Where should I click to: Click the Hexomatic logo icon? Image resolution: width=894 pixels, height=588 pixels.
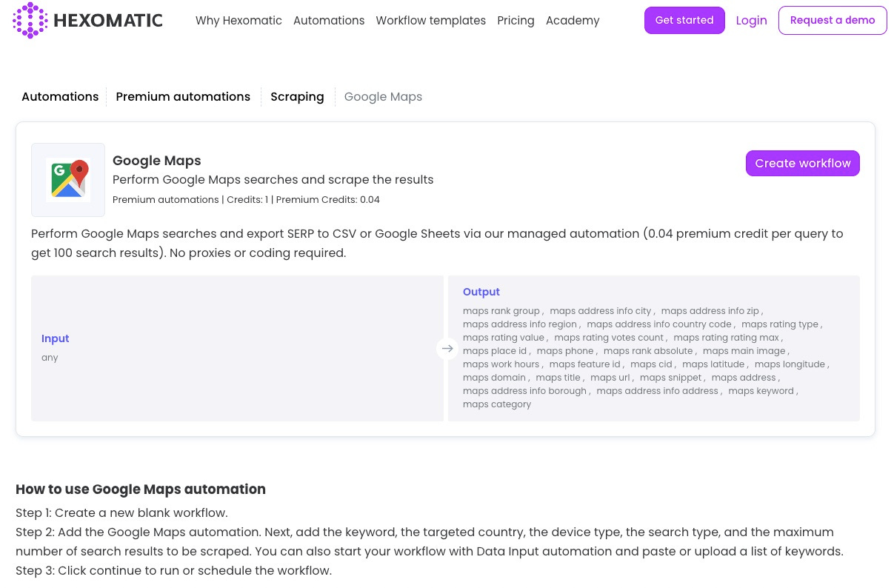(x=30, y=20)
